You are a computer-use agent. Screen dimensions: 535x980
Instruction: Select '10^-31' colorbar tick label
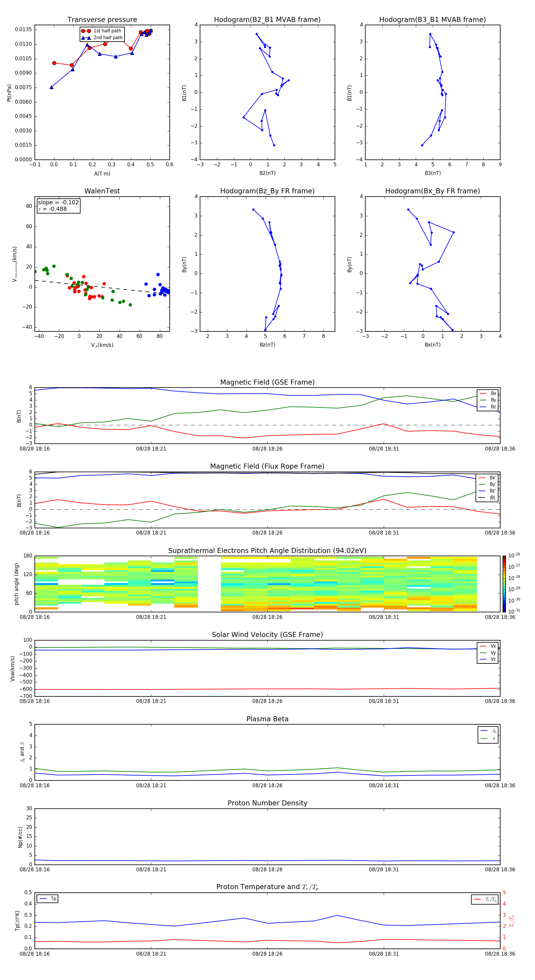(x=514, y=611)
